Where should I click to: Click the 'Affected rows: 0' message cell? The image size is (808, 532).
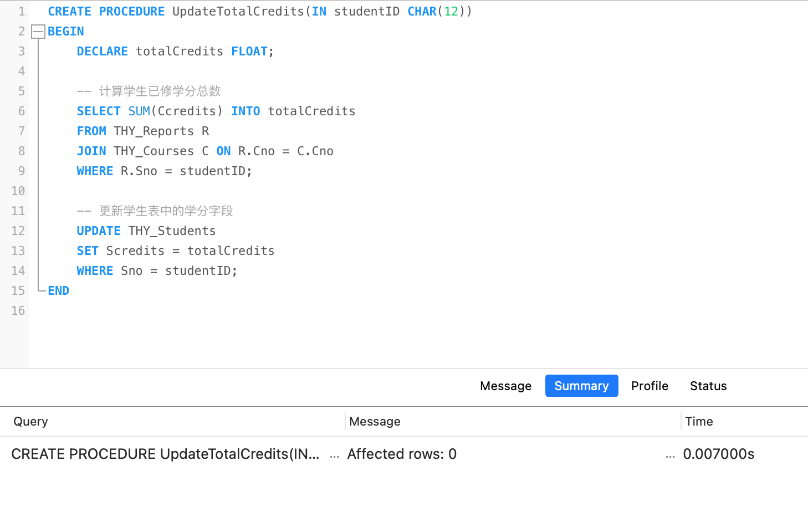402,454
